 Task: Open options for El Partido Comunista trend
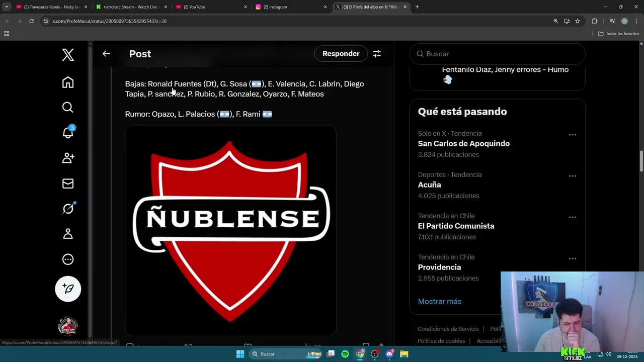pyautogui.click(x=572, y=217)
